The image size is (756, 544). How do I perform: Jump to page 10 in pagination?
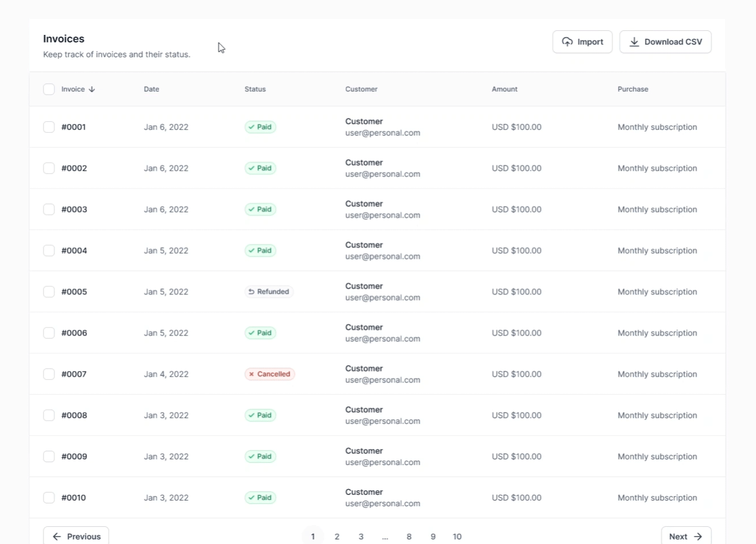pos(457,537)
